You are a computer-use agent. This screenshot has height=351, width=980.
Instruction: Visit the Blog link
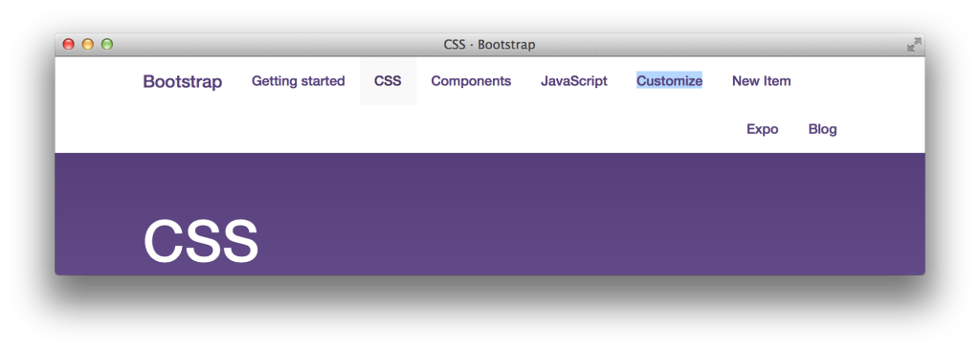(x=822, y=129)
